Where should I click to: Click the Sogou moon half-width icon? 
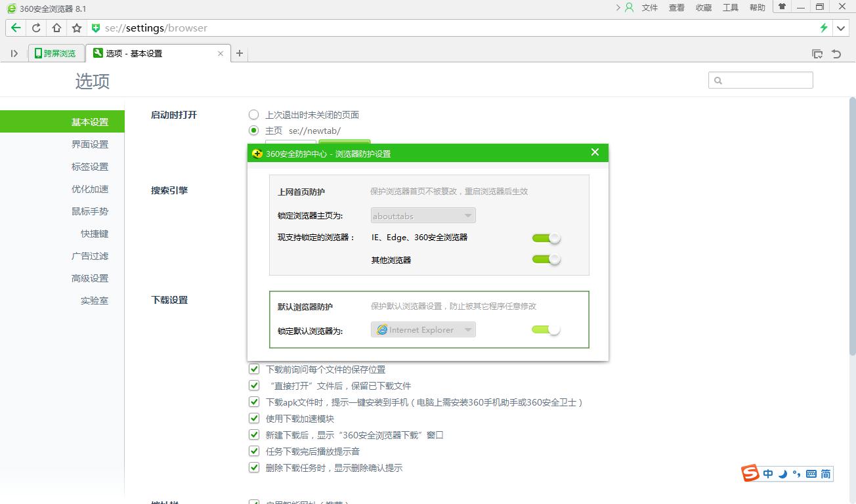[782, 474]
